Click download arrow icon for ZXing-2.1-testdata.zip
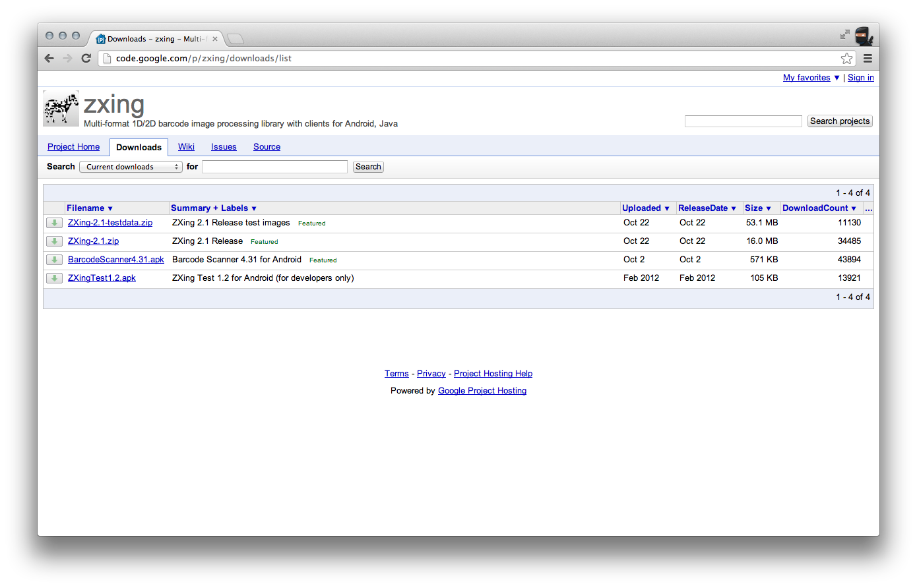The image size is (917, 588). coord(54,223)
